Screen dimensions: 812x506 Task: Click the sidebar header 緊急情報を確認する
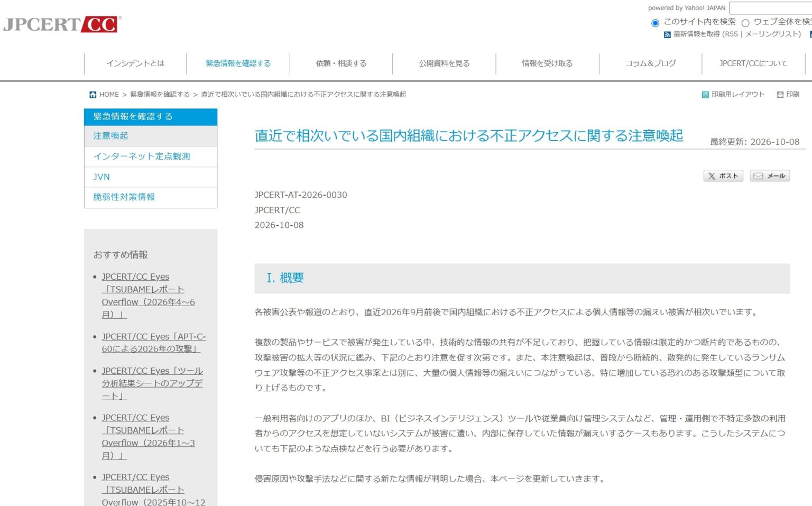(151, 117)
